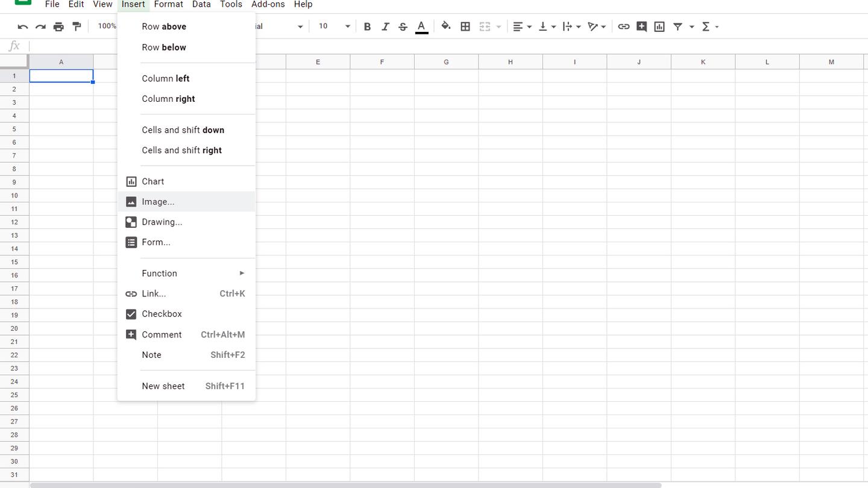The image size is (868, 488).
Task: Click the insert chart toolbar icon
Action: (659, 27)
